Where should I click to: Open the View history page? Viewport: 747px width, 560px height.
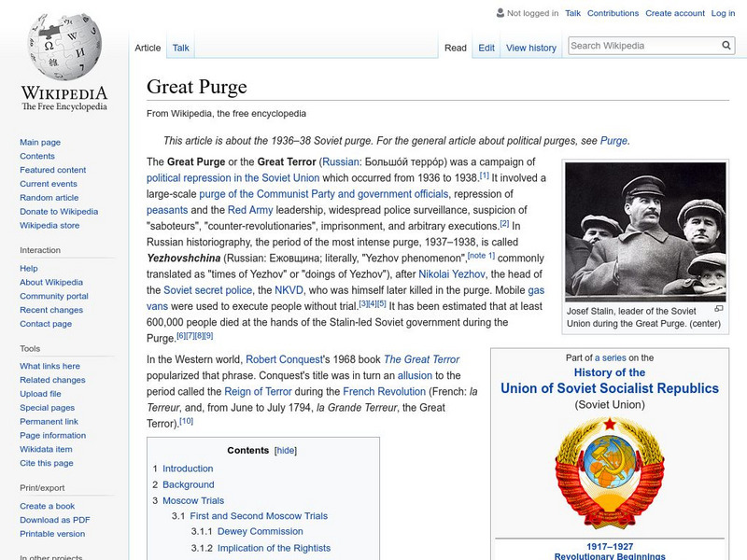point(530,47)
